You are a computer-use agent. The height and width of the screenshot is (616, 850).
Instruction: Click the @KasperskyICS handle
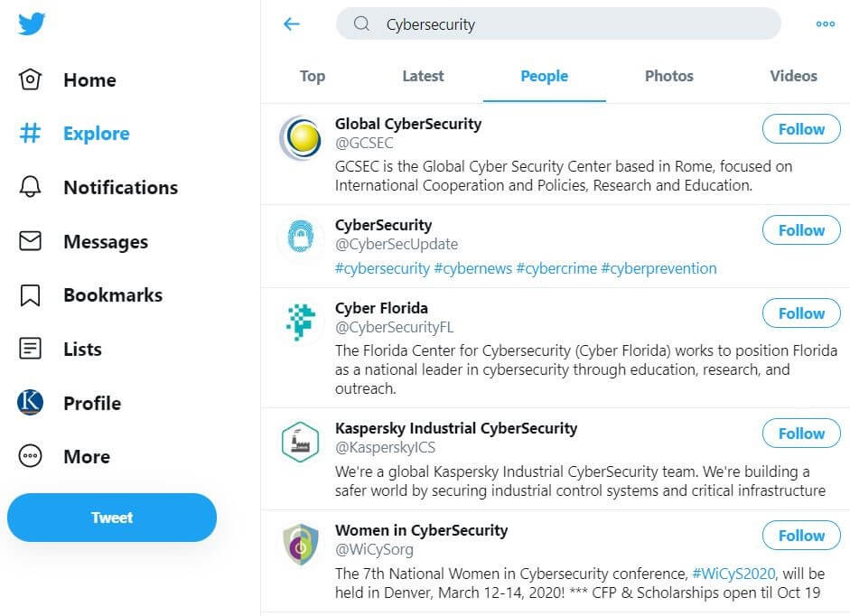pyautogui.click(x=386, y=447)
